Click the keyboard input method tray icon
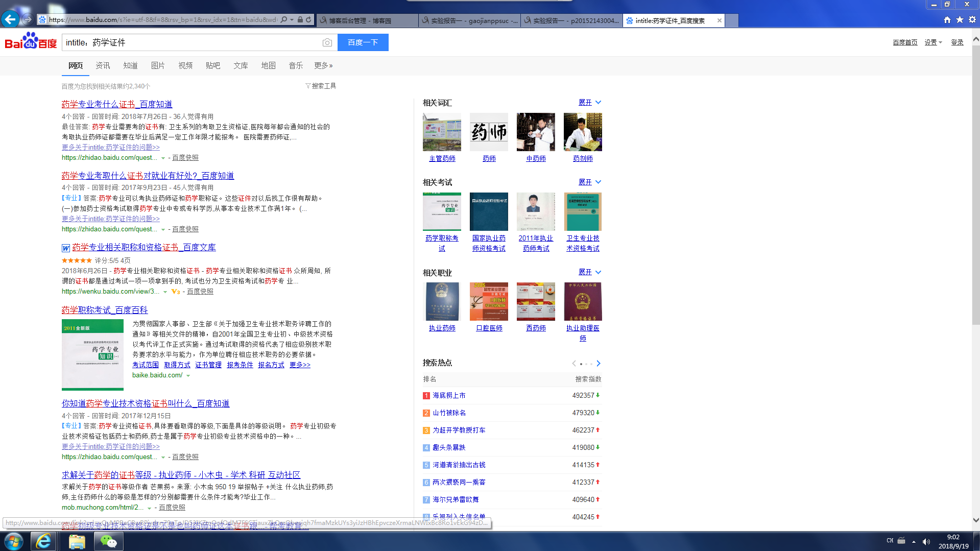 [901, 541]
